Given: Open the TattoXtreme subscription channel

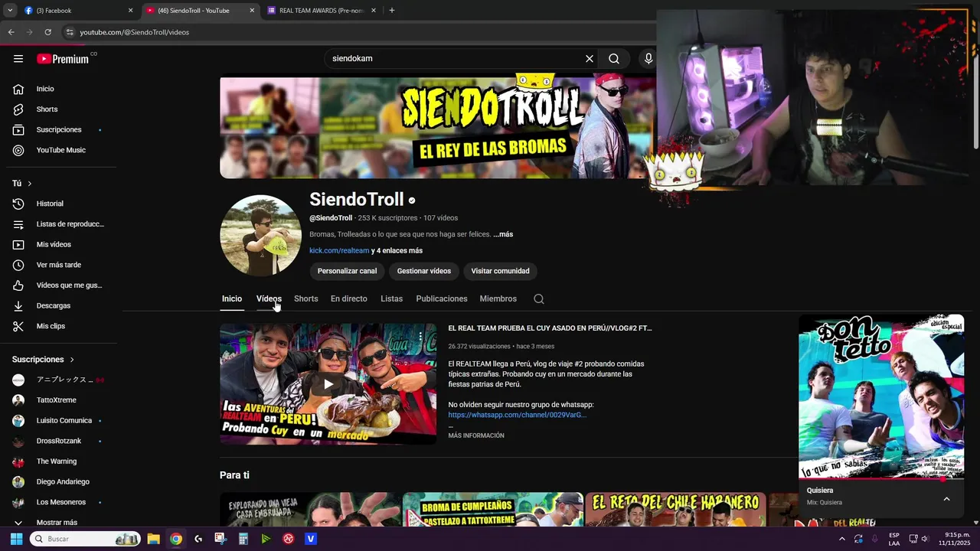Looking at the screenshot, I should [x=58, y=400].
